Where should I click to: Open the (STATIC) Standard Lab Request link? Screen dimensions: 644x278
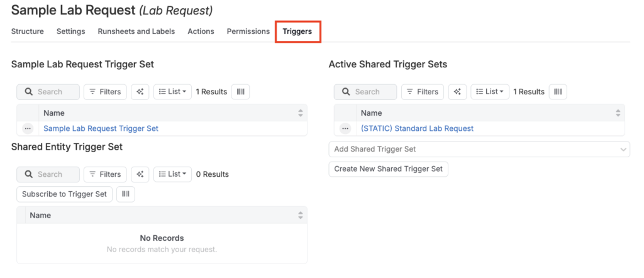(x=417, y=128)
